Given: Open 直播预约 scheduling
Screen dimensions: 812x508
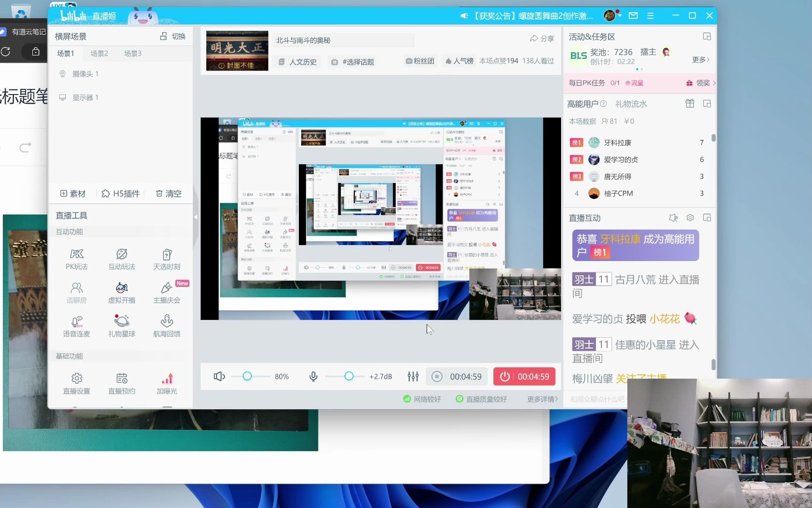Looking at the screenshot, I should click(x=122, y=384).
